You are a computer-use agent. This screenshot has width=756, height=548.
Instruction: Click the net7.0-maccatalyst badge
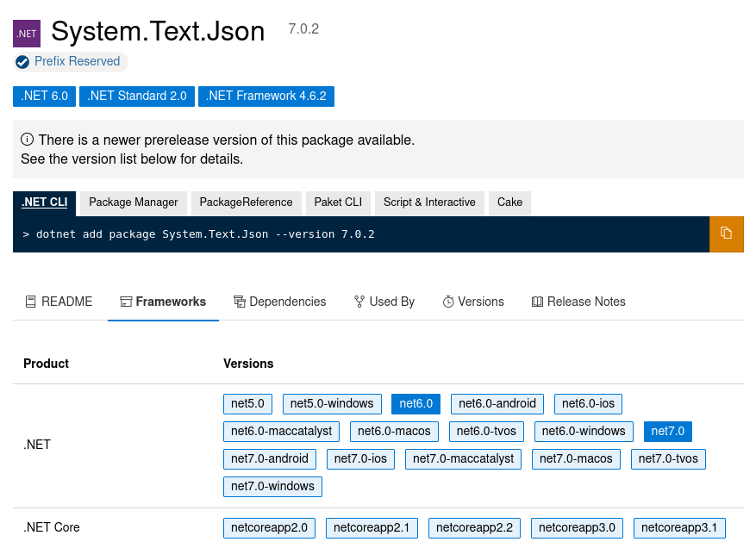coord(463,459)
